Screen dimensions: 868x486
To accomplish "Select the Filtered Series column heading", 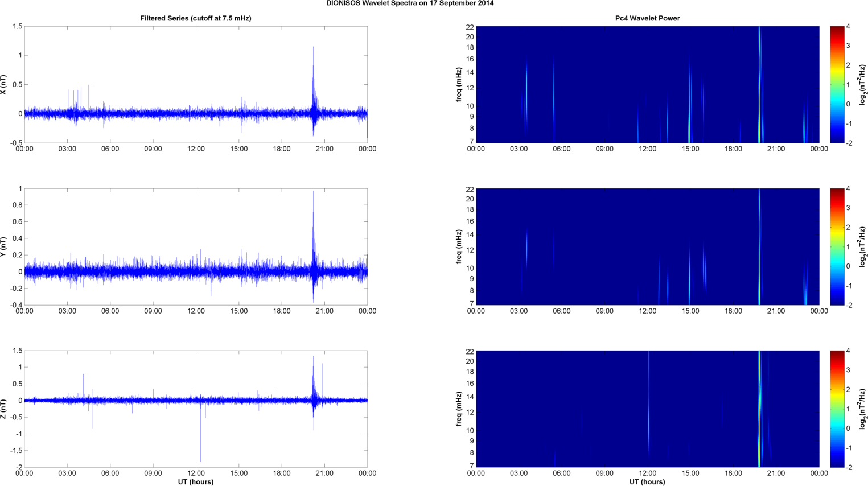I will pos(195,18).
